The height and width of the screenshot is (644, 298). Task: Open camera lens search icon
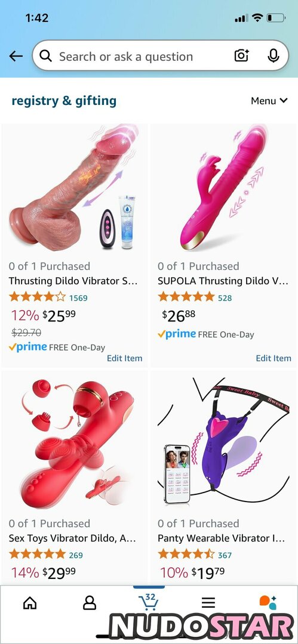(x=242, y=56)
